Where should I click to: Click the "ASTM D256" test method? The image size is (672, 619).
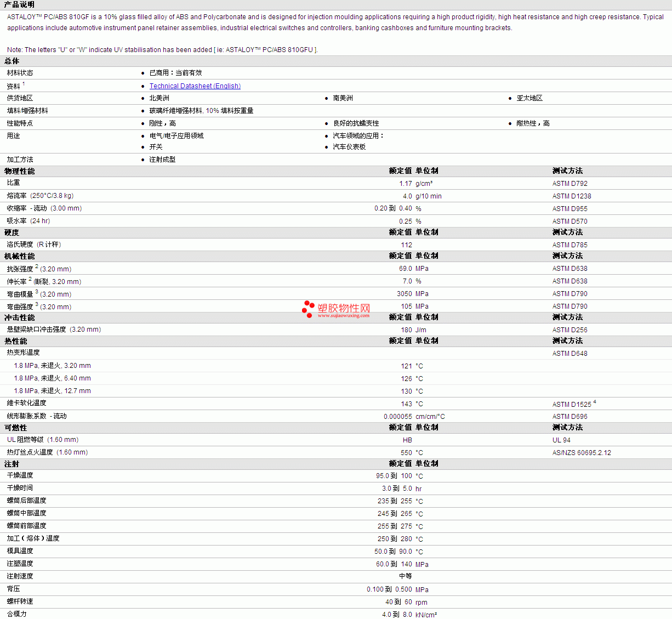(570, 330)
